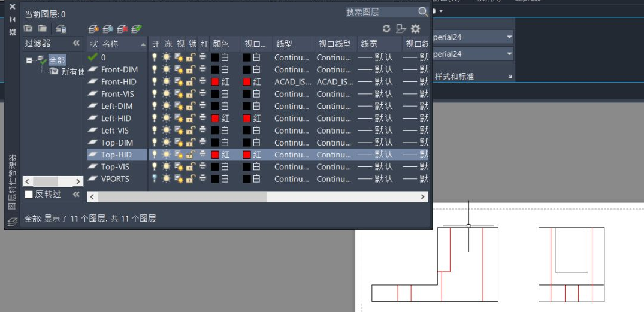
Task: Click the plot icon for Top-HID layer
Action: point(203,155)
